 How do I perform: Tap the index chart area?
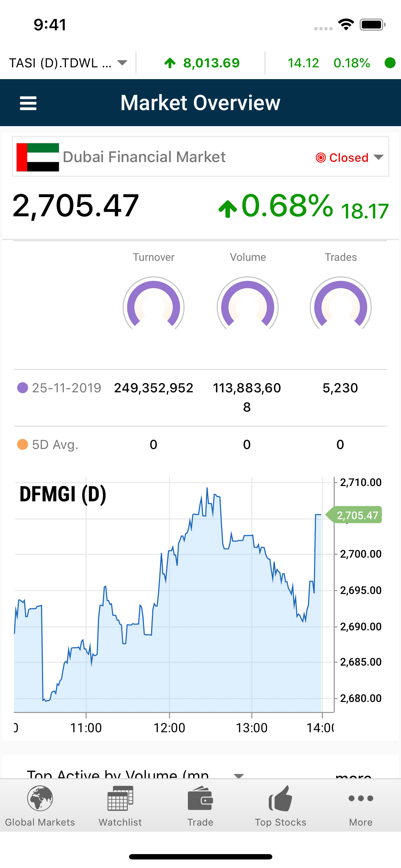pyautogui.click(x=174, y=594)
